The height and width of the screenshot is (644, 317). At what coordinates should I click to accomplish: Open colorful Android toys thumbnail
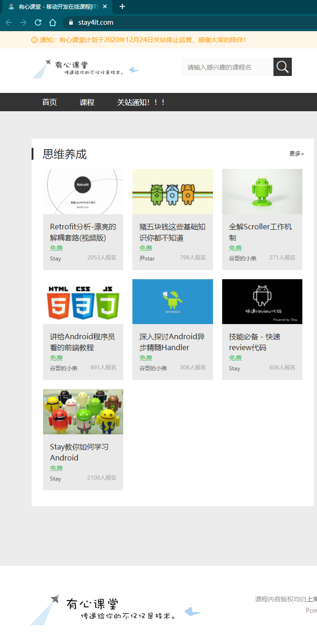pyautogui.click(x=83, y=411)
